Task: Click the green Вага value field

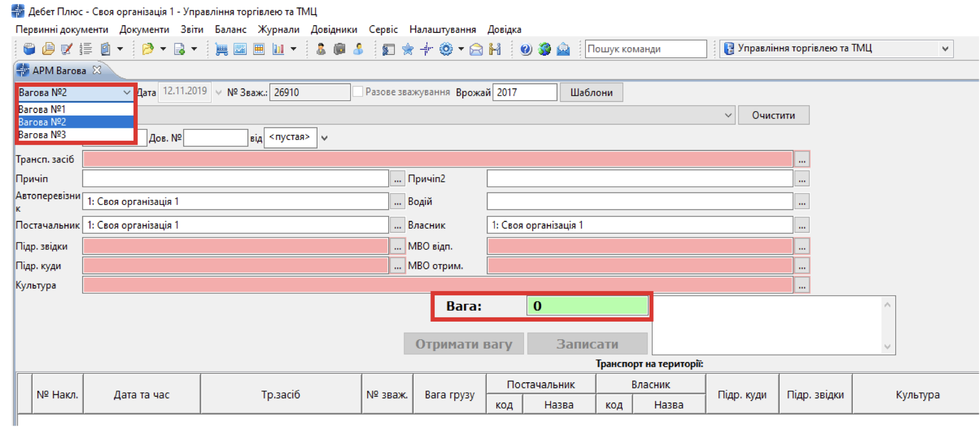Action: pos(588,306)
